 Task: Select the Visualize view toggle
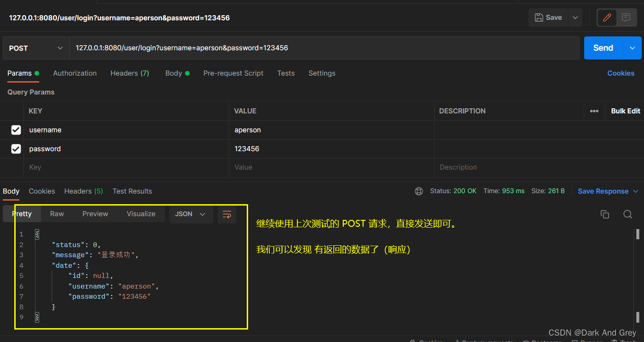click(141, 214)
